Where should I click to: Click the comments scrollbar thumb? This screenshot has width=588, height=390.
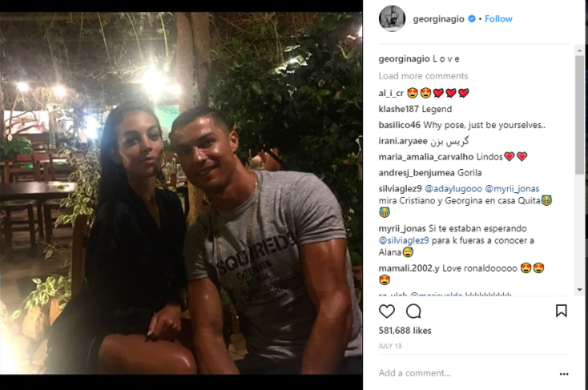580,115
